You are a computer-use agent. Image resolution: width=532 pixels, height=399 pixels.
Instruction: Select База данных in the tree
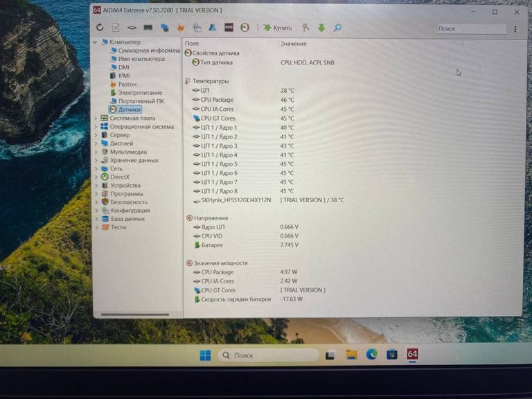pos(123,219)
